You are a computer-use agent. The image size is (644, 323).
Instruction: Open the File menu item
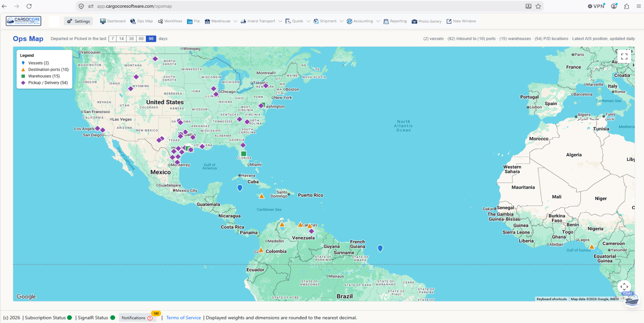tap(194, 21)
